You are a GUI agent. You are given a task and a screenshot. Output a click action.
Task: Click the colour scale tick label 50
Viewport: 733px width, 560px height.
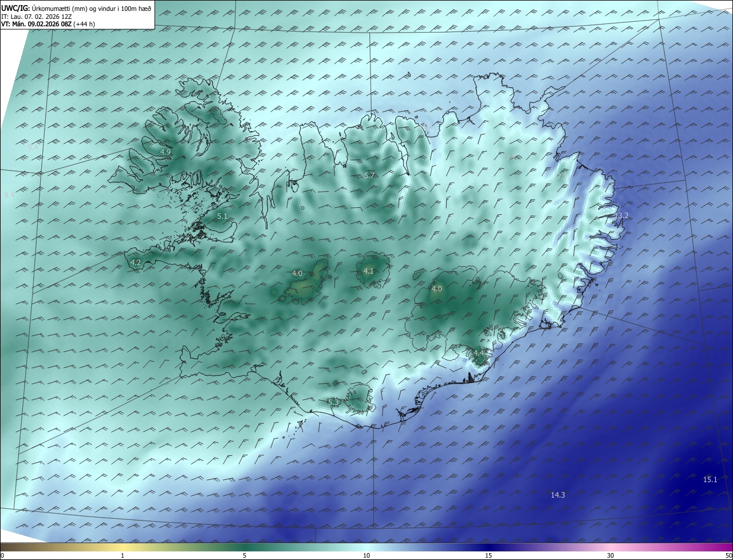click(728, 555)
